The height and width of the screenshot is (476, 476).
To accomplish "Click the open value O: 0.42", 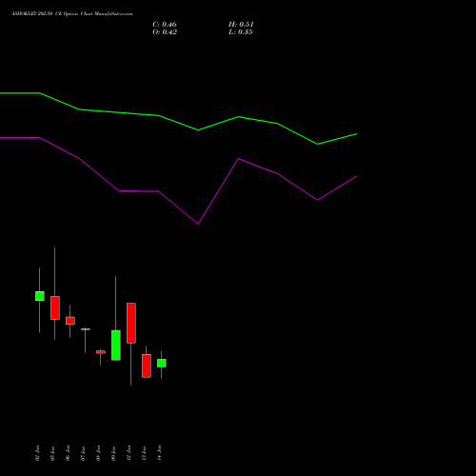I will [165, 32].
